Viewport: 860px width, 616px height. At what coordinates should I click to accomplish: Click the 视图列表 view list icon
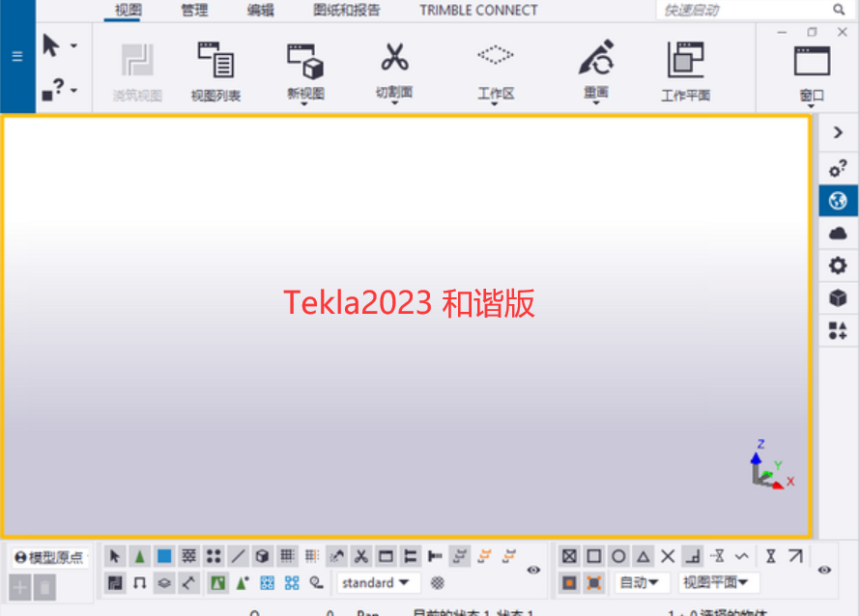coord(215,71)
